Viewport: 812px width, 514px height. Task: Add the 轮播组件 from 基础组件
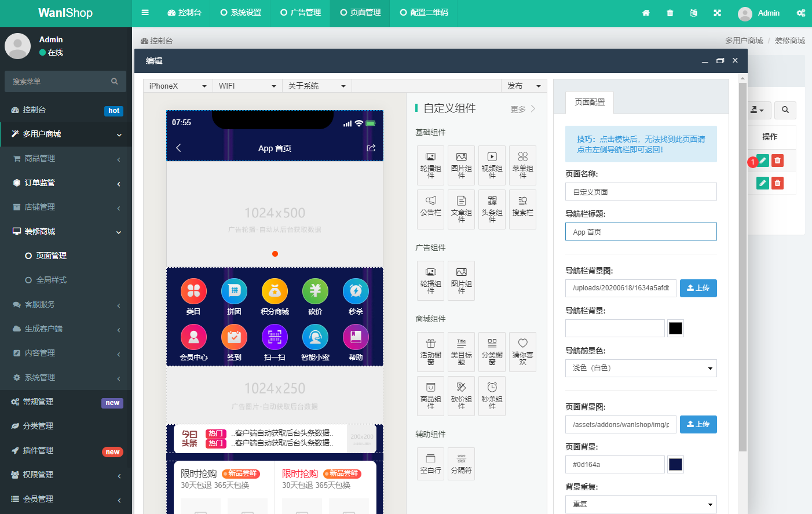[430, 165]
